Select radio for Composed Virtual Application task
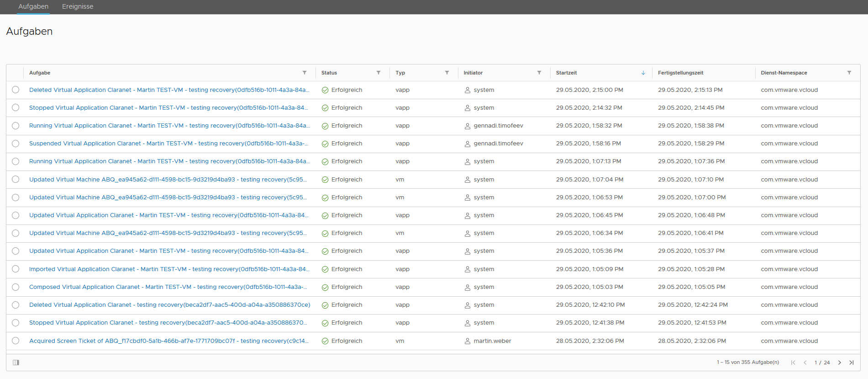Image resolution: width=868 pixels, height=379 pixels. point(16,287)
